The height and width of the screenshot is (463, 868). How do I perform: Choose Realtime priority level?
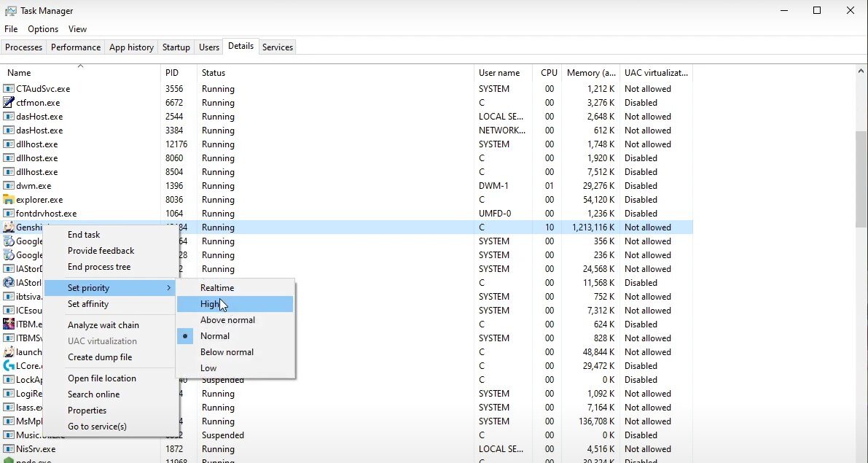(x=217, y=288)
